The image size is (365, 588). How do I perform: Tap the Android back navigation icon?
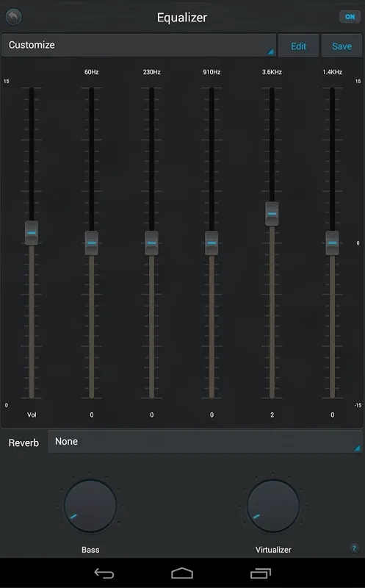[x=104, y=573]
